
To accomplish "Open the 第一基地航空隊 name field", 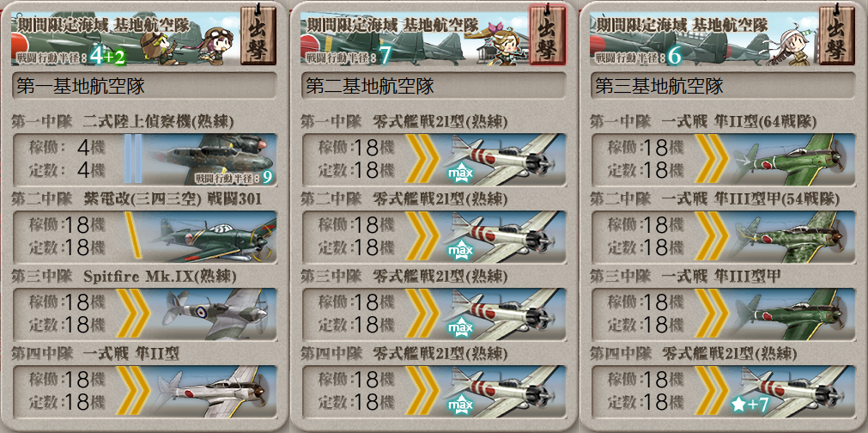I will 144,87.
